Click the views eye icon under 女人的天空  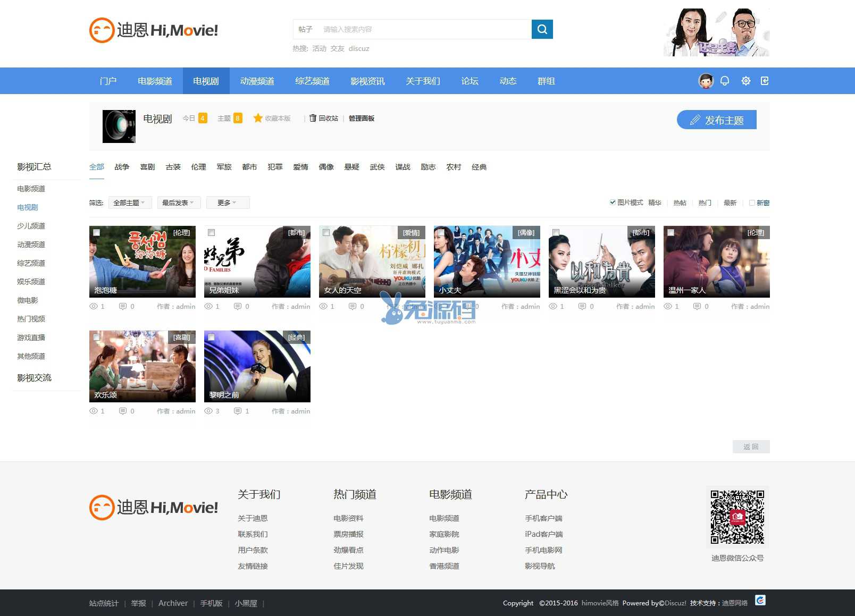coord(323,307)
